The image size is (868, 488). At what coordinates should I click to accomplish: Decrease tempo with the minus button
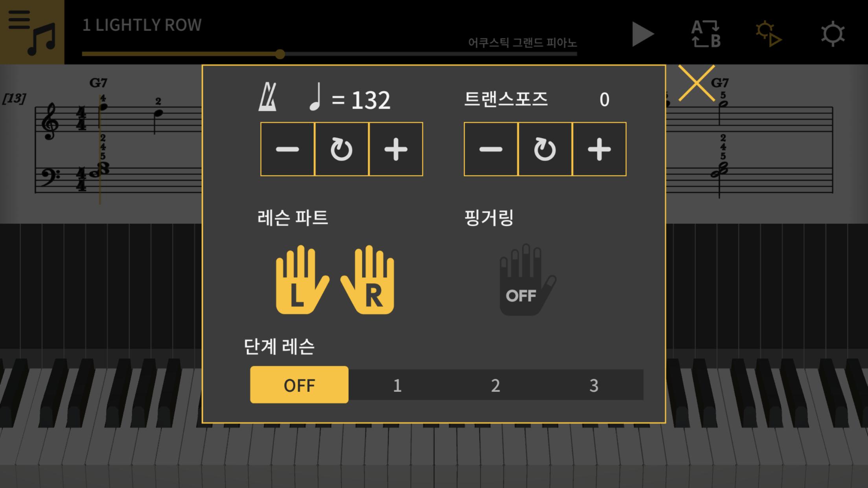point(287,149)
